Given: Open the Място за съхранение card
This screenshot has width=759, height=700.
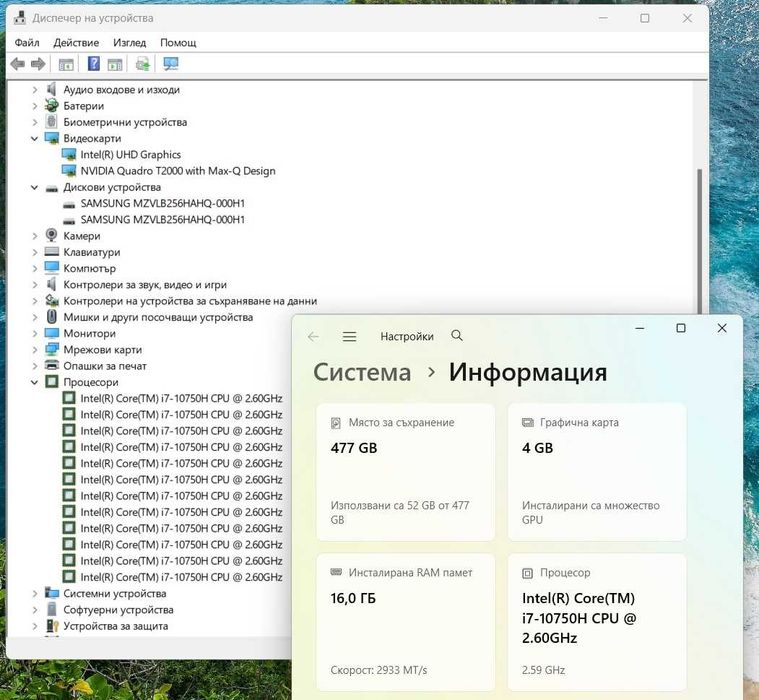Looking at the screenshot, I should click(x=406, y=472).
